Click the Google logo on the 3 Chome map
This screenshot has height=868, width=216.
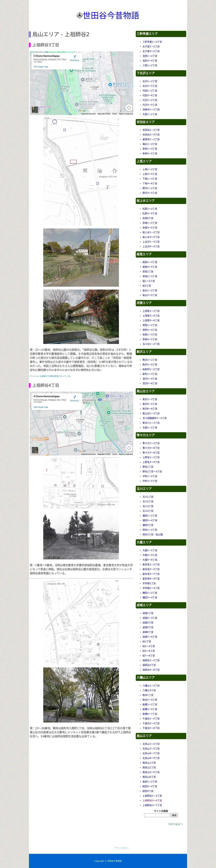pyautogui.click(x=82, y=111)
